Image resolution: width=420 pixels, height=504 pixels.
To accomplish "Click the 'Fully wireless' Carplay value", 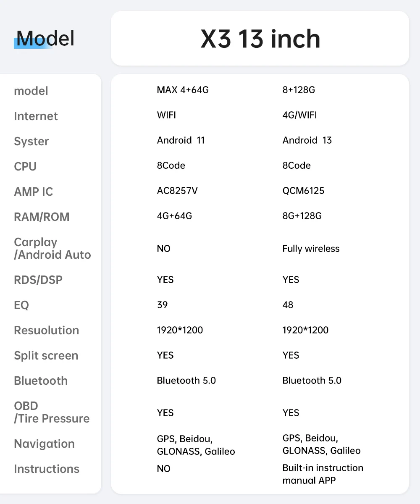I will pos(311,249).
